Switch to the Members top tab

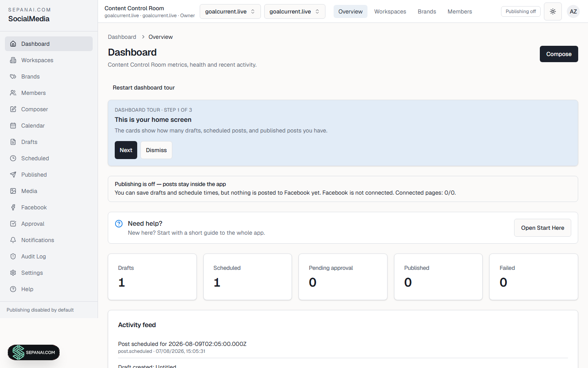(x=460, y=11)
